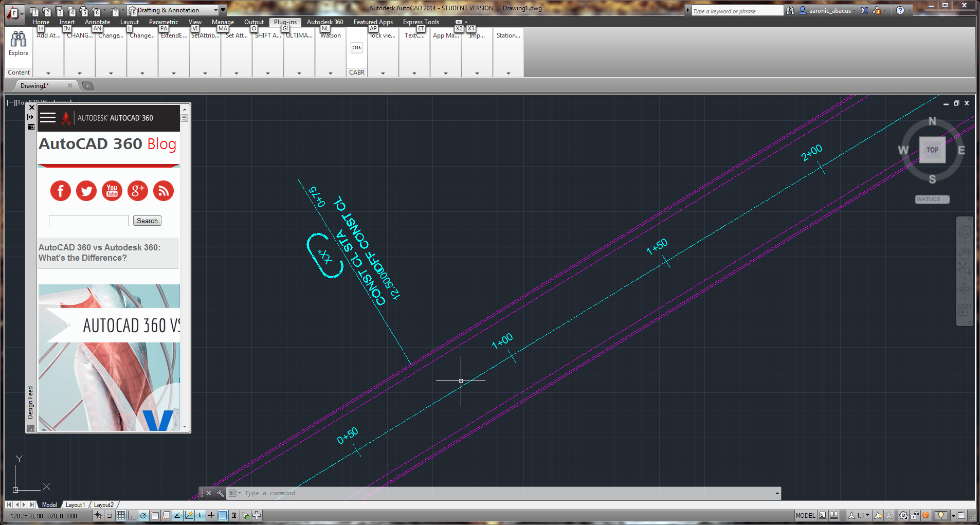Viewport: 980px width, 525px height.
Task: Click the New drawing icon in Quick Access
Action: [33, 11]
